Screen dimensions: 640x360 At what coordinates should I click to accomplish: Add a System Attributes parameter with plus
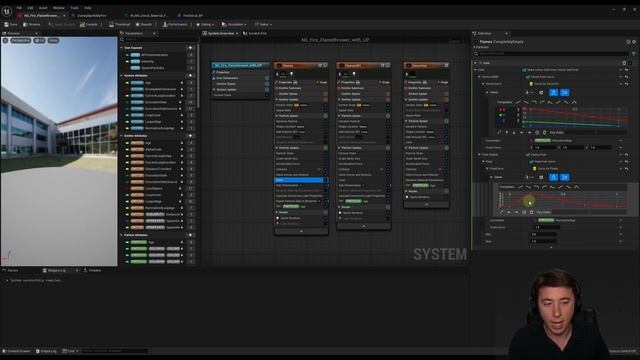(191, 76)
